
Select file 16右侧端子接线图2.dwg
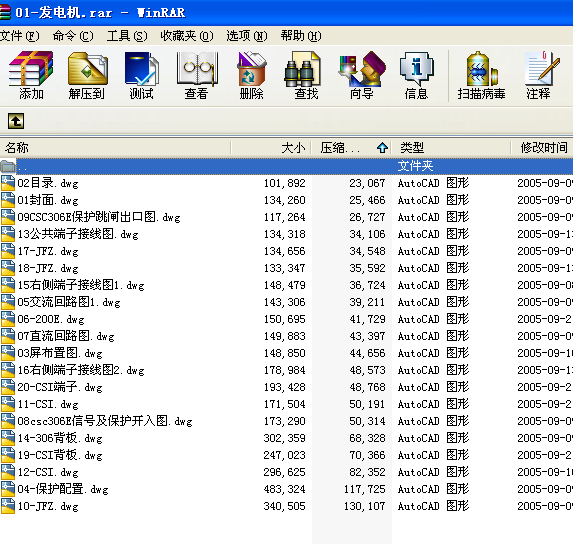tap(81, 370)
